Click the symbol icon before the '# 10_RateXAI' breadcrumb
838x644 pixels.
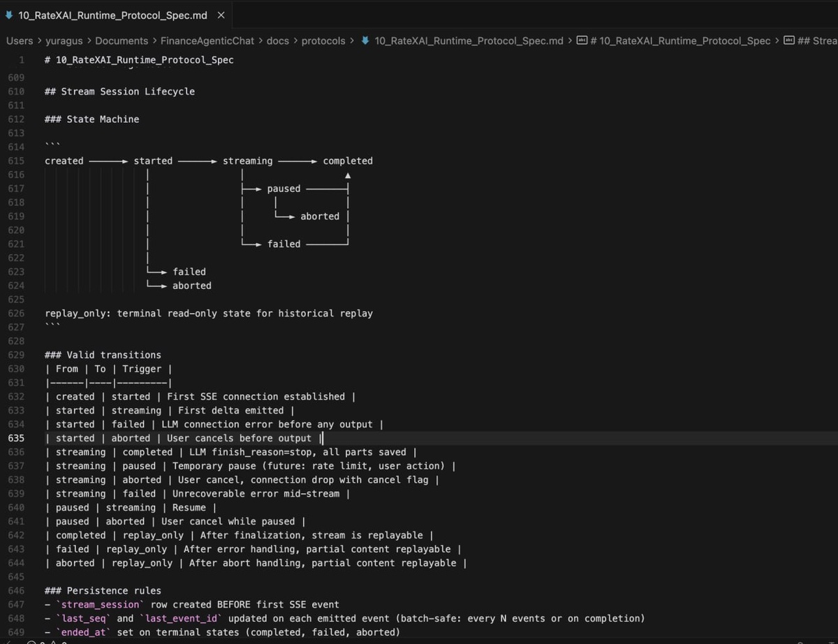pyautogui.click(x=582, y=41)
